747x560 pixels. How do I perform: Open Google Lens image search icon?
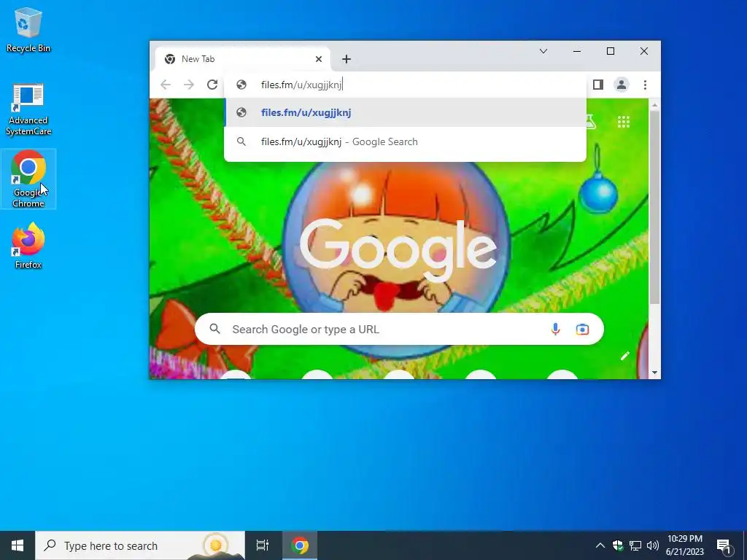coord(582,329)
